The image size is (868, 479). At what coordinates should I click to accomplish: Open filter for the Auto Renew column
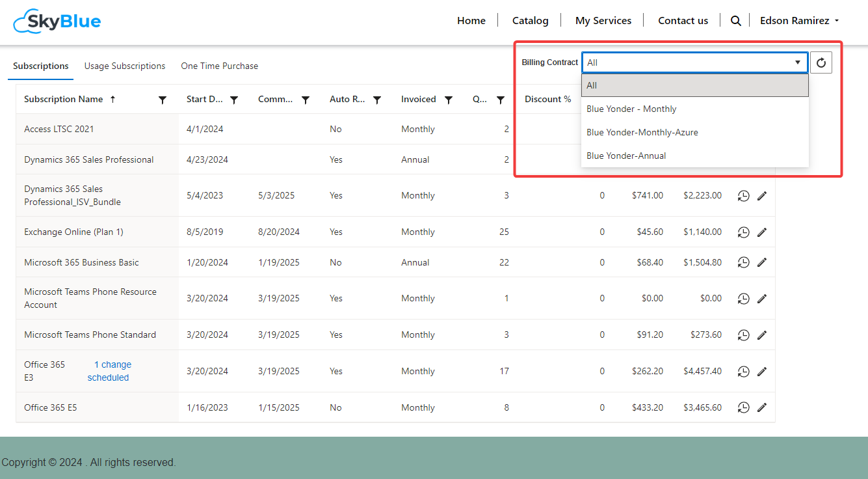tap(377, 100)
